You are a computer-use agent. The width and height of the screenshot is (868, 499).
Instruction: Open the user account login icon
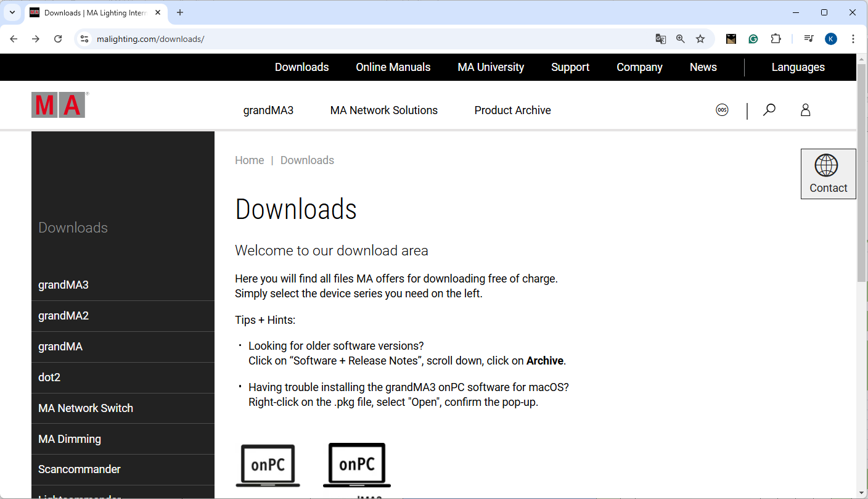point(805,110)
